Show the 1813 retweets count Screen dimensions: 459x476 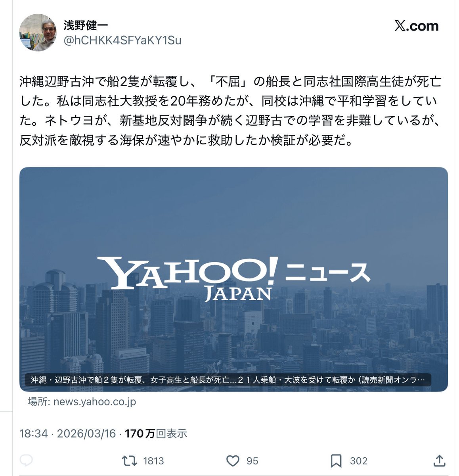[x=153, y=461]
